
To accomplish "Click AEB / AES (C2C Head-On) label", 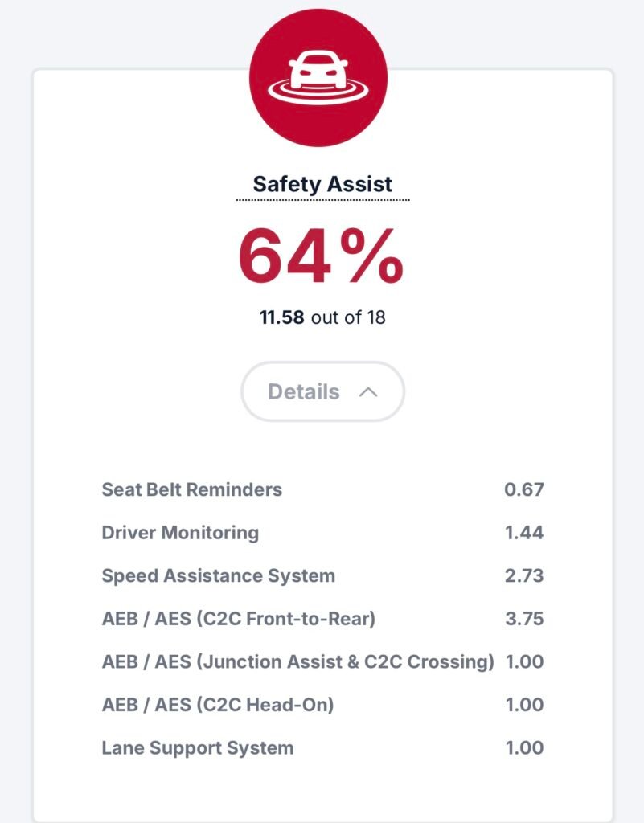I will (218, 705).
